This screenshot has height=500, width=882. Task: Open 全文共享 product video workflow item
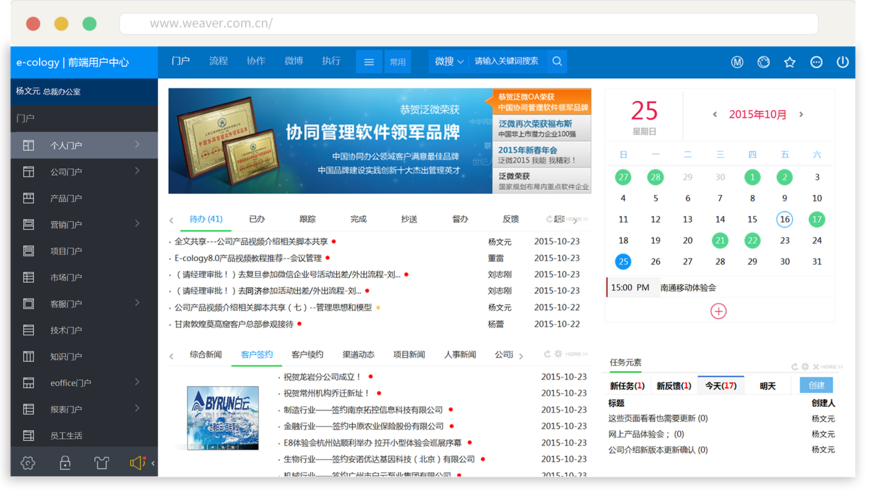251,242
